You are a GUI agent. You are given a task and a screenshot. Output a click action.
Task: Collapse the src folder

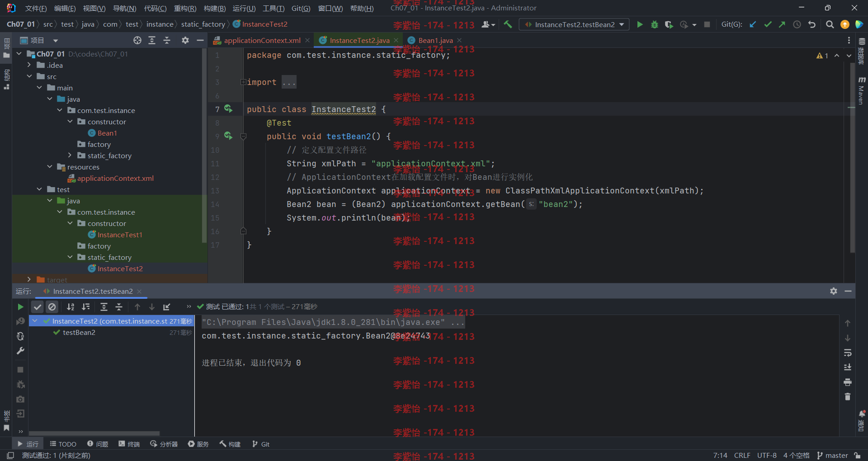[29, 76]
